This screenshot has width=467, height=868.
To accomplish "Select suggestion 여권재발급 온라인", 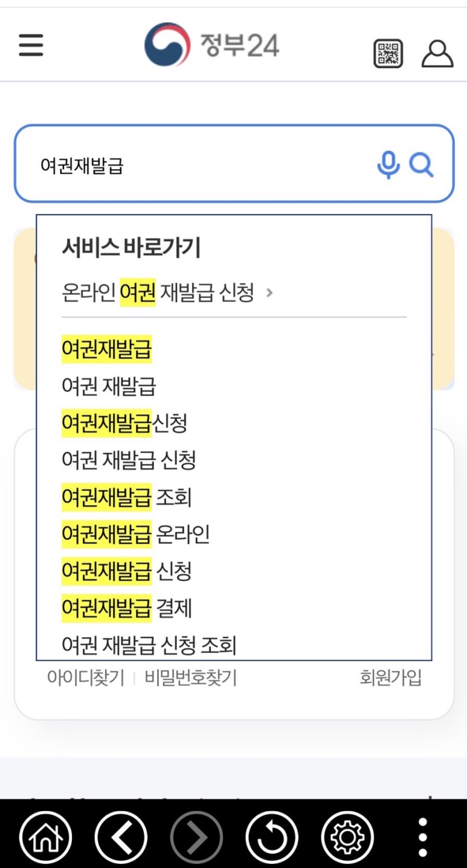I will pos(136,534).
